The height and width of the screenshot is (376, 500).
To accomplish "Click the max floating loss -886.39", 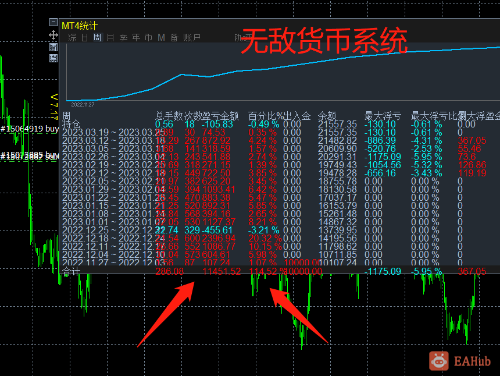I will [x=380, y=140].
